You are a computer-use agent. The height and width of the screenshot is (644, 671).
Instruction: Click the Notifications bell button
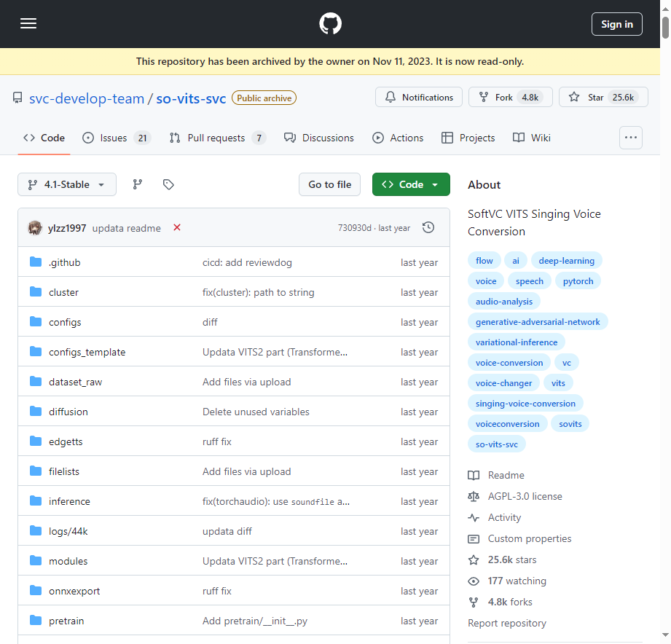point(418,97)
